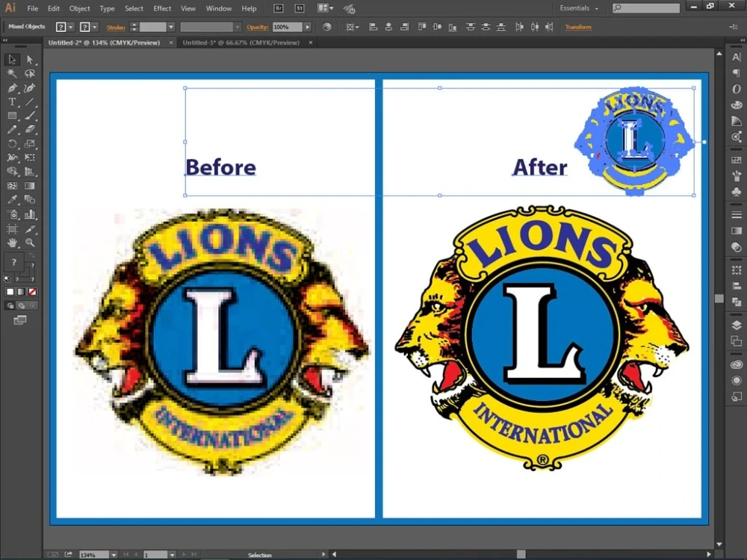747x560 pixels.
Task: Open the Stroke panel icon
Action: click(x=737, y=215)
